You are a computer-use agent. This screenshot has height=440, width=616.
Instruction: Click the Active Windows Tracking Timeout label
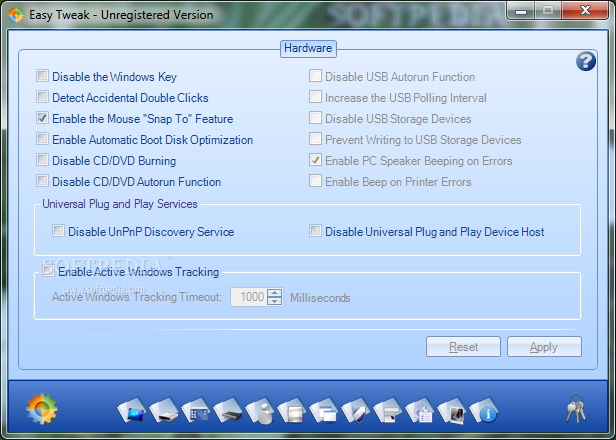(136, 297)
